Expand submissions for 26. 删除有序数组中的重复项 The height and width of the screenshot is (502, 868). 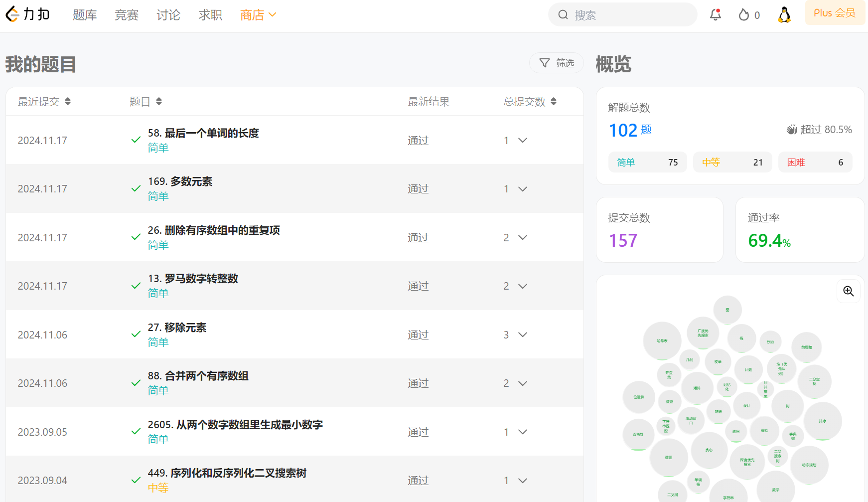pyautogui.click(x=523, y=238)
